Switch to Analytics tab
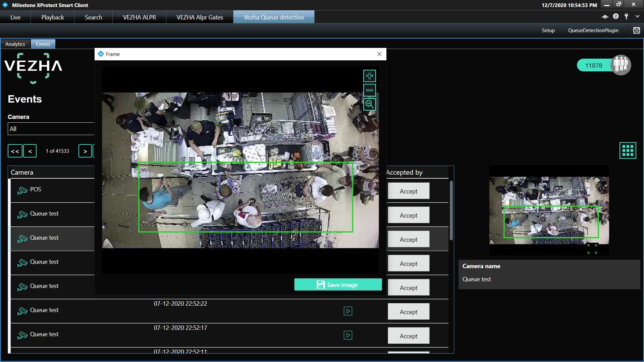 click(x=15, y=44)
